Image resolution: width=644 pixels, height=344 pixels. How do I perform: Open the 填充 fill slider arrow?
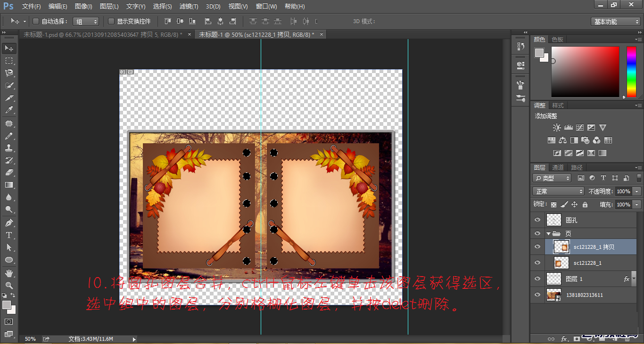[637, 205]
